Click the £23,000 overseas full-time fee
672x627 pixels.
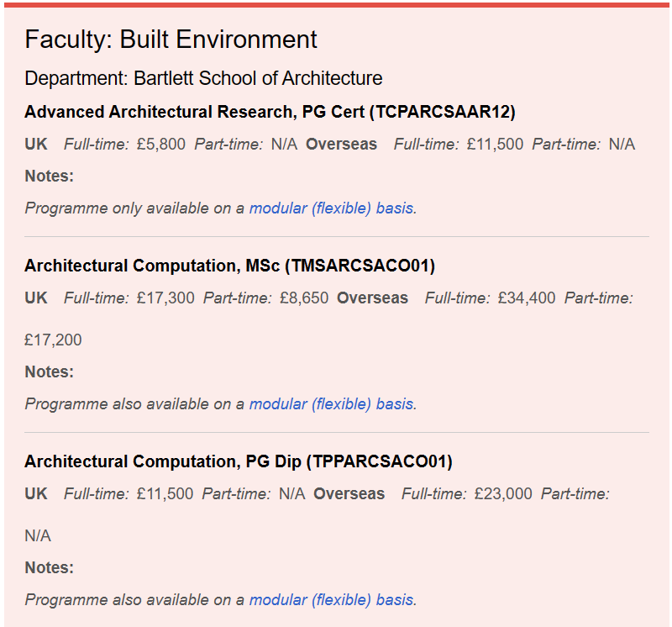(x=503, y=493)
